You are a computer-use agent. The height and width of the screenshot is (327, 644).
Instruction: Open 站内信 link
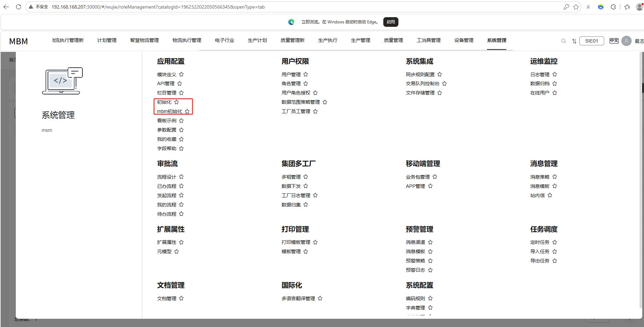[x=537, y=195]
